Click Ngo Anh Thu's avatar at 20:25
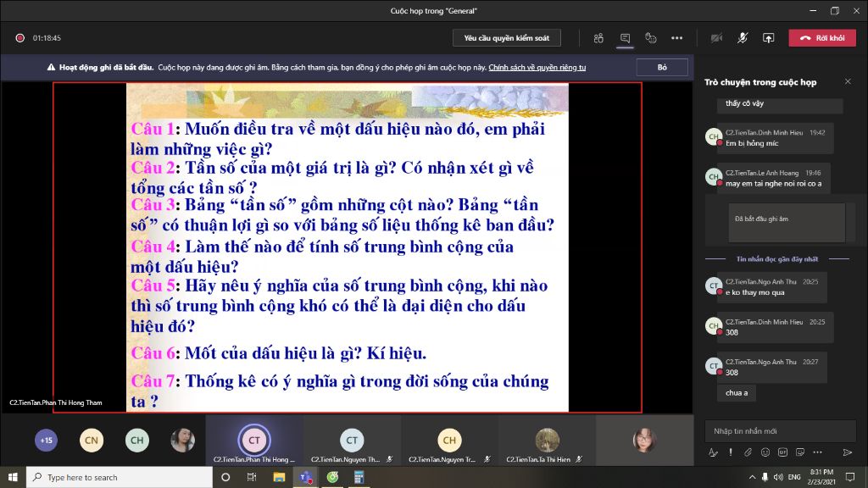 point(714,286)
